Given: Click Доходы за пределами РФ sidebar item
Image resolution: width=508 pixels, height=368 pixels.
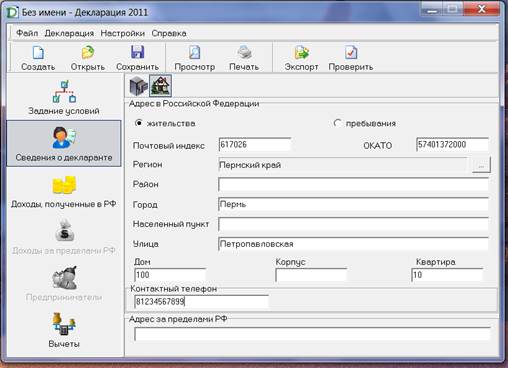Looking at the screenshot, I should [x=64, y=237].
